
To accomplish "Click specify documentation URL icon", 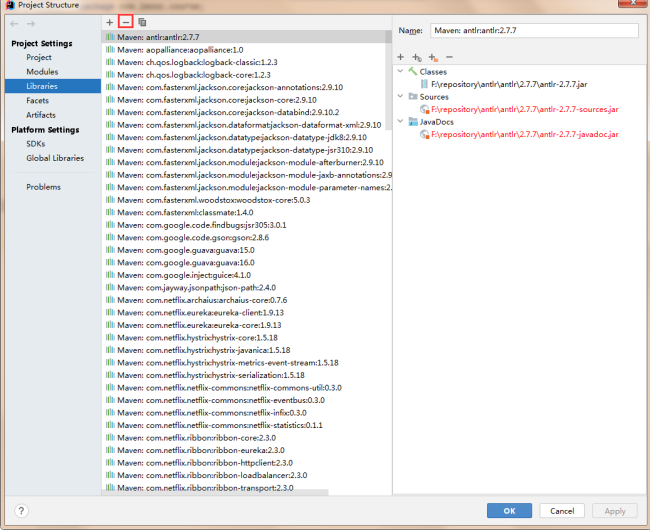I will tap(417, 58).
